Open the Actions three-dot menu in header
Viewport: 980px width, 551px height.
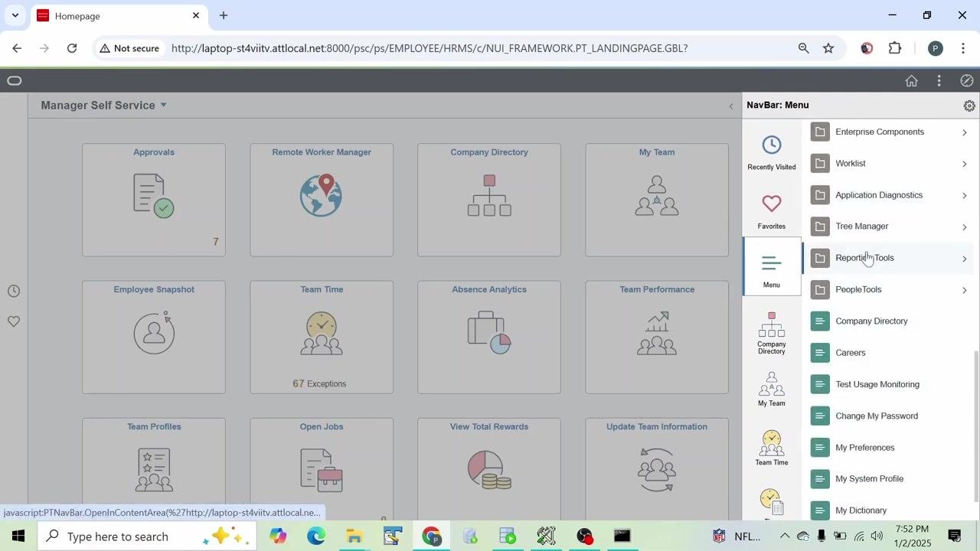(939, 80)
